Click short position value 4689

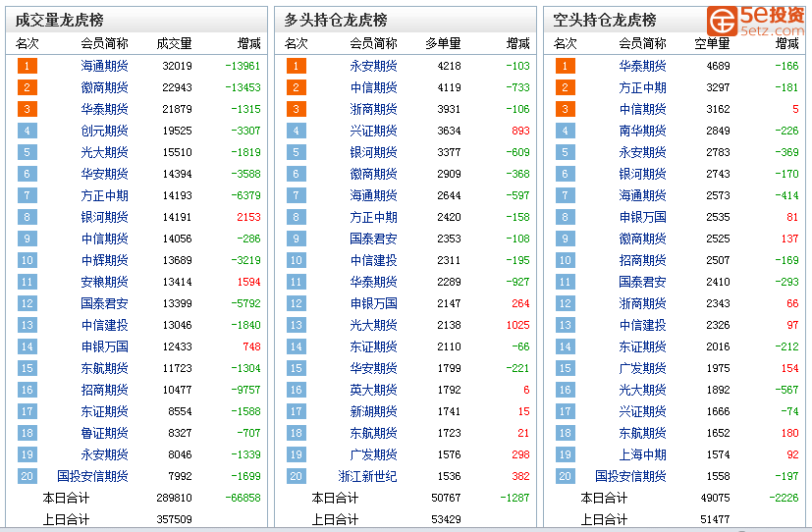click(x=718, y=66)
